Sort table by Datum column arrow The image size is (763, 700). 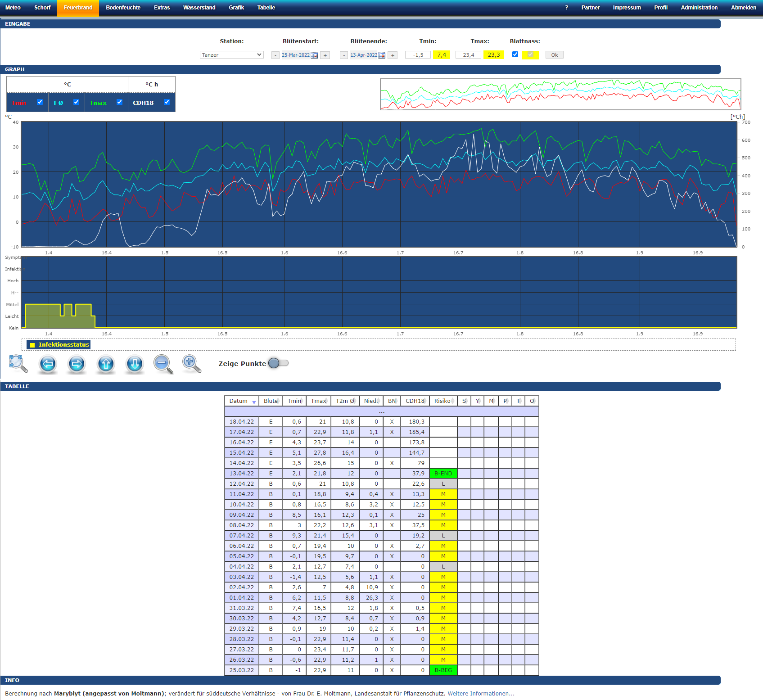click(254, 402)
